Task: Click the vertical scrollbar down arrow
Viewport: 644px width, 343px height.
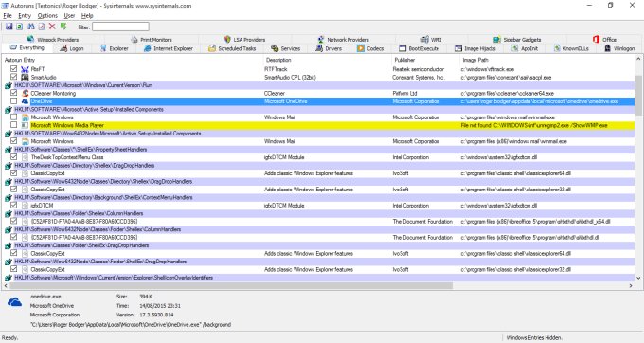Action: pyautogui.click(x=638, y=279)
